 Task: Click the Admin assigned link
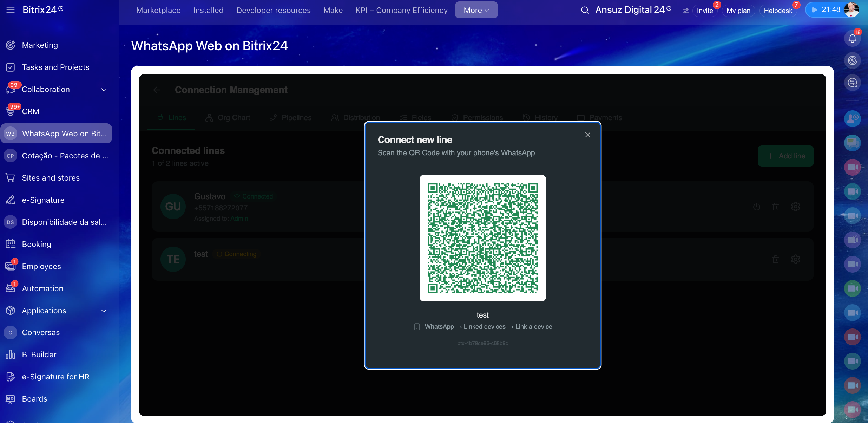click(x=239, y=219)
